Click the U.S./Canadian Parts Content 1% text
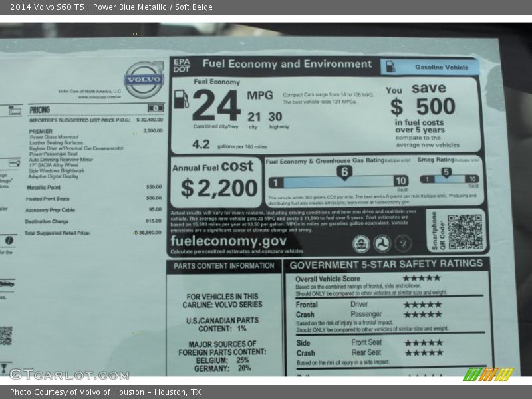 click(x=222, y=325)
